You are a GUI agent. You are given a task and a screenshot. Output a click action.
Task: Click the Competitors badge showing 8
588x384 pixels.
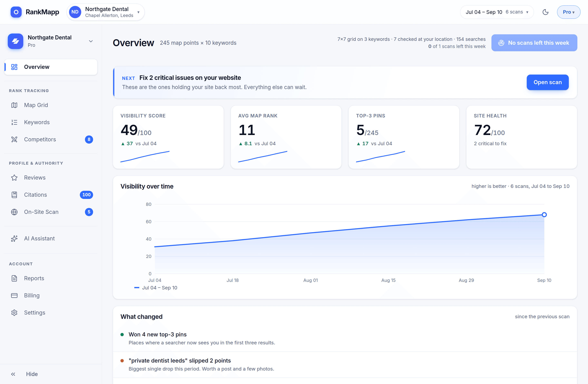[x=89, y=139]
